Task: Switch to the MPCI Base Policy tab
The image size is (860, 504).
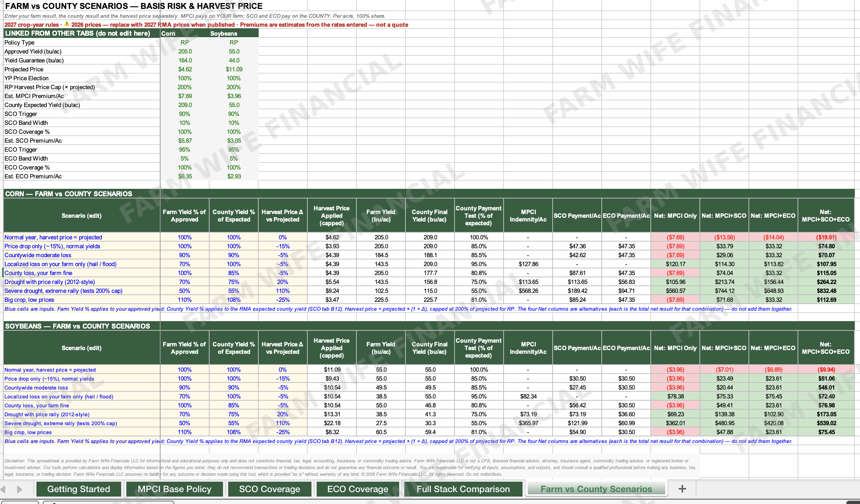Action: tap(174, 489)
